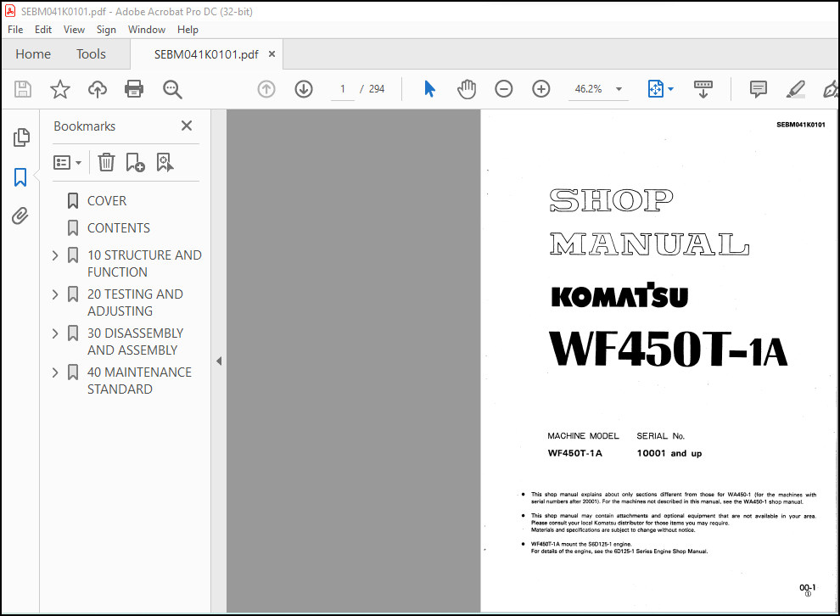Toggle the Bookmarks panel icon

pos(20,177)
